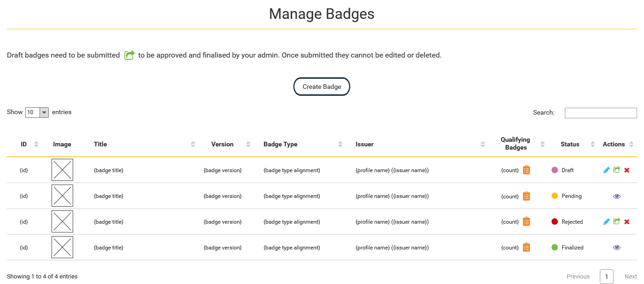View the Pending badge via eye icon
The height and width of the screenshot is (284, 644).
[617, 196]
